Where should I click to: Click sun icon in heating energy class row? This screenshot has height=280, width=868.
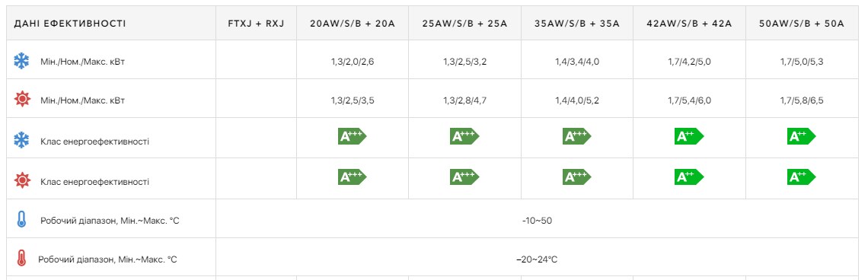pyautogui.click(x=21, y=180)
